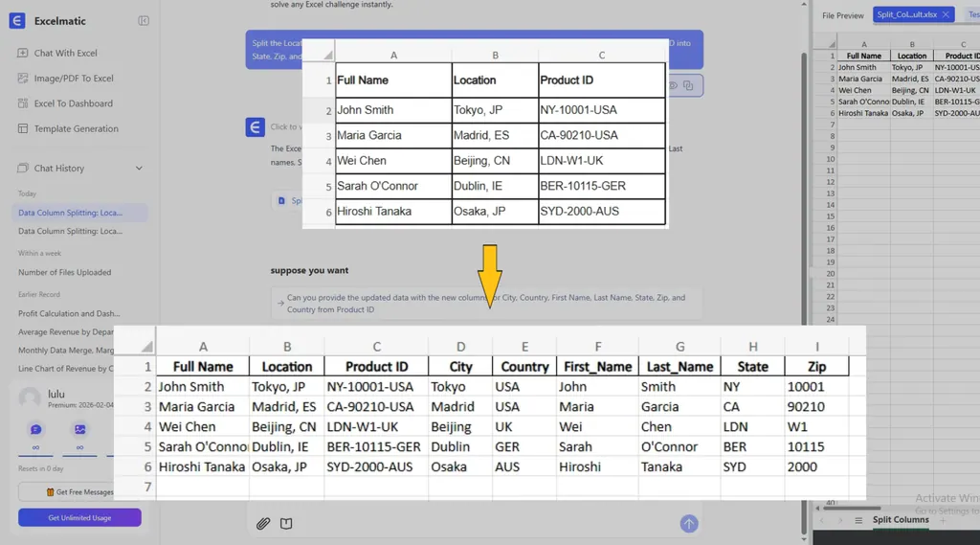Click the paperclip attach file icon
980x545 pixels.
point(263,523)
